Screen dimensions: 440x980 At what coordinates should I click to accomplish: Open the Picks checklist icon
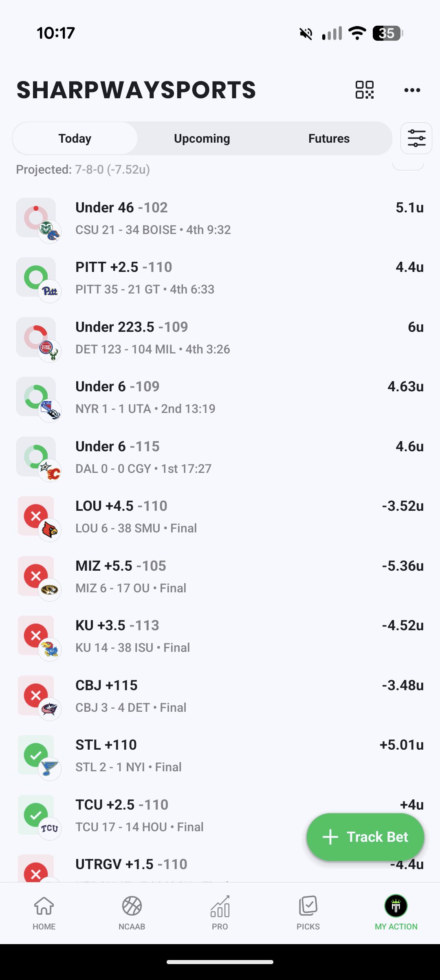[308, 906]
